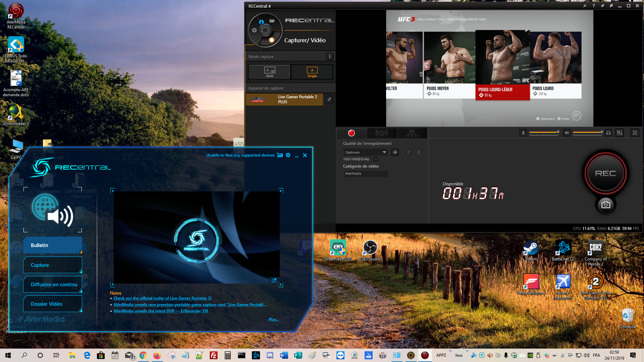Mute the microphone input
Image resolution: width=644 pixels, height=362 pixels.
(x=523, y=133)
